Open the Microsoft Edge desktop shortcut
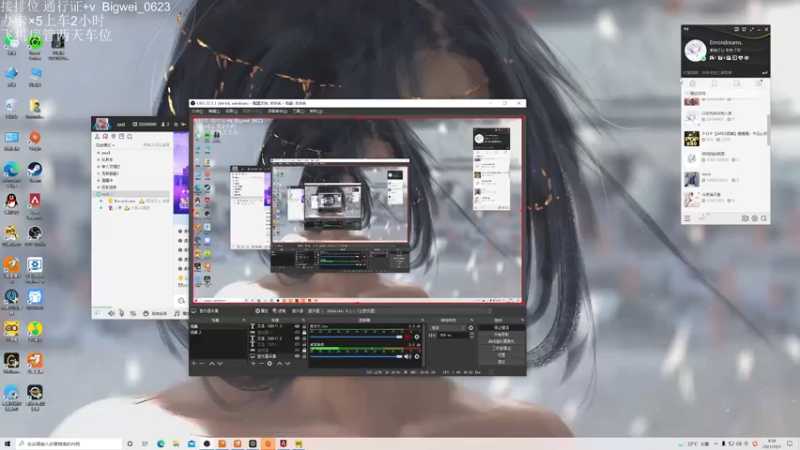The height and width of the screenshot is (450, 800). [x=11, y=172]
